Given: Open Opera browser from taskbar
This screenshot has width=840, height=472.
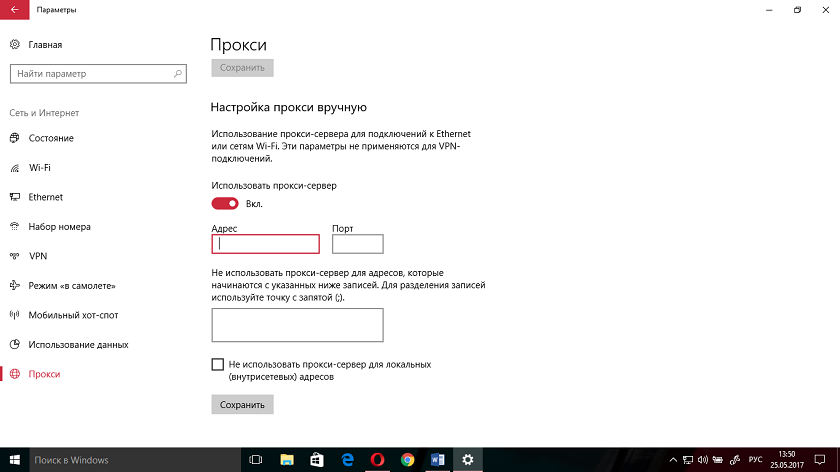Looking at the screenshot, I should (x=378, y=459).
